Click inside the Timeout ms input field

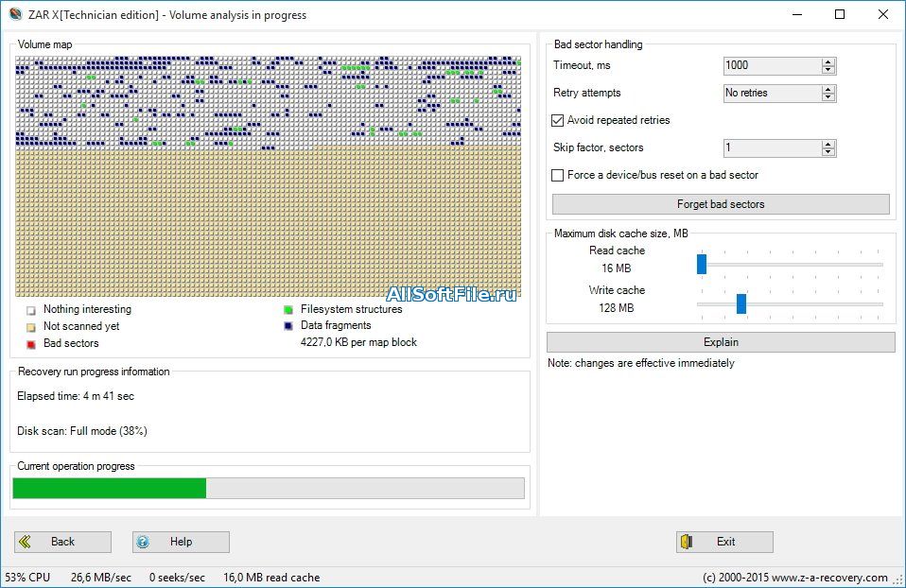[771, 65]
